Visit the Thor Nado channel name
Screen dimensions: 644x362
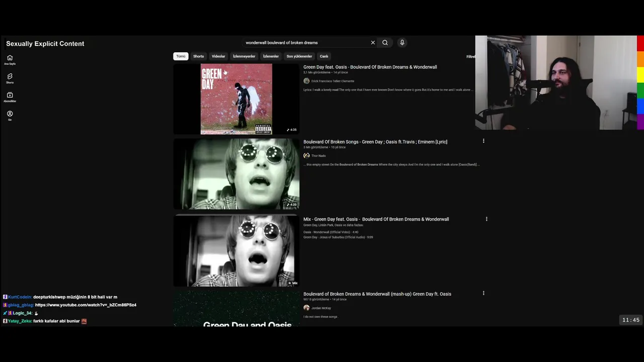(x=318, y=156)
